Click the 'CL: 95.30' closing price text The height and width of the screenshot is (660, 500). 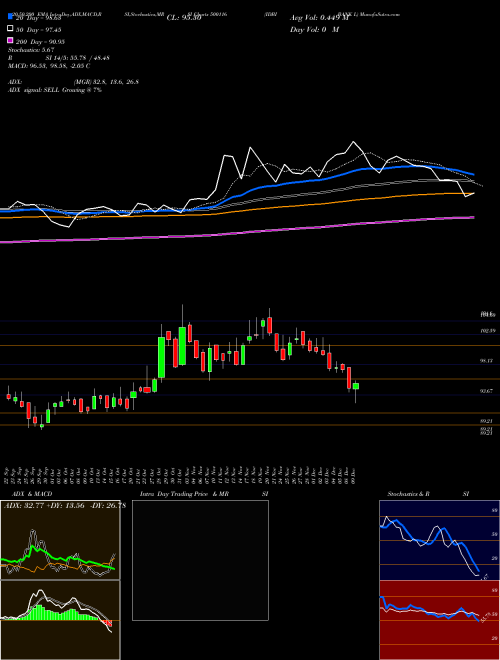click(184, 18)
